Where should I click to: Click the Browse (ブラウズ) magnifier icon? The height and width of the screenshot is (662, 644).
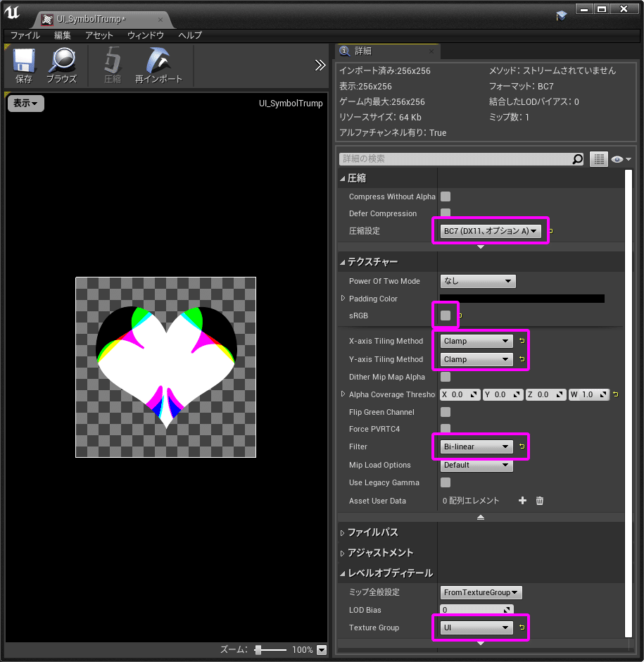[62, 65]
